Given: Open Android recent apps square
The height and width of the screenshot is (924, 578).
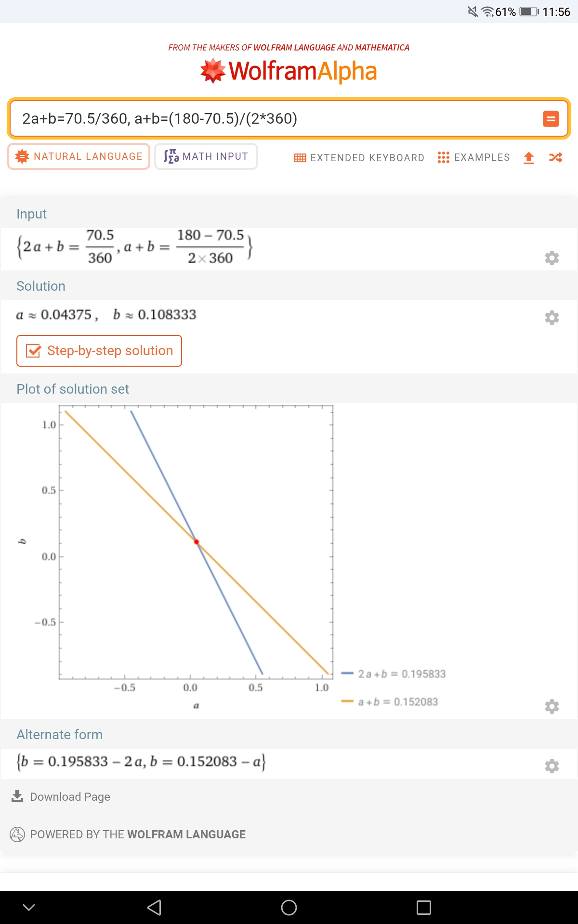Looking at the screenshot, I should 423,908.
